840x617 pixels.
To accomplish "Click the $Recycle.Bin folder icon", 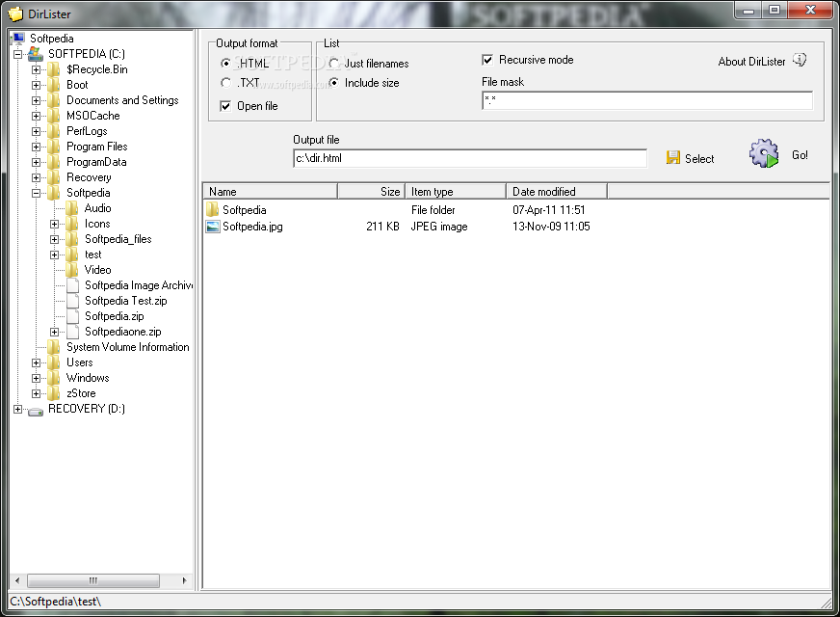I will (x=54, y=69).
